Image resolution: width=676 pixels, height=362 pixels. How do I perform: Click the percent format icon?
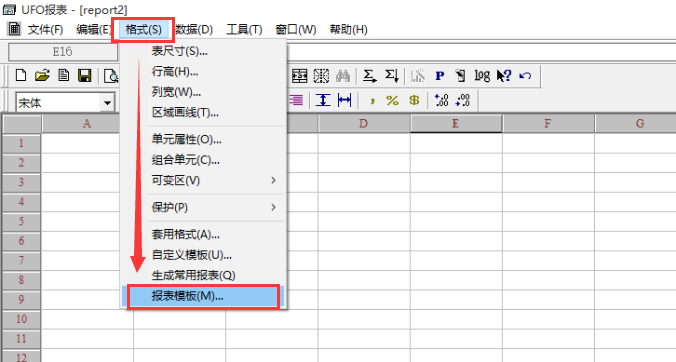tap(392, 100)
